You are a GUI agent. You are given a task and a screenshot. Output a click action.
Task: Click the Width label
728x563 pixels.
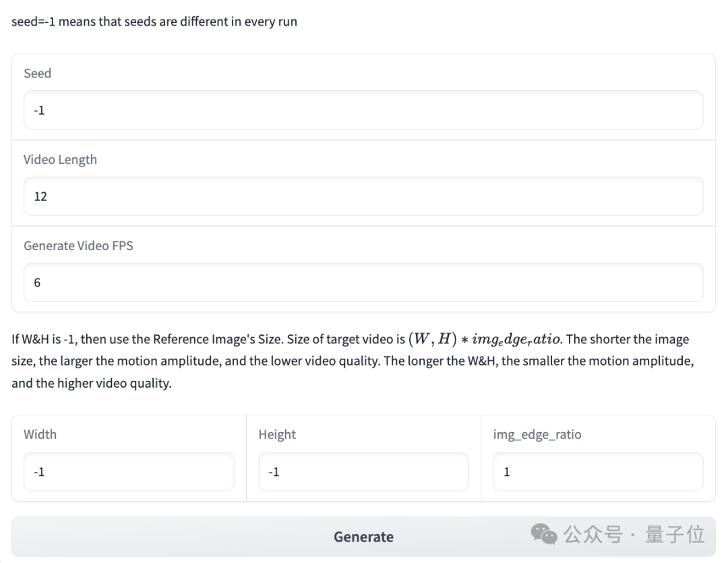pyautogui.click(x=40, y=434)
